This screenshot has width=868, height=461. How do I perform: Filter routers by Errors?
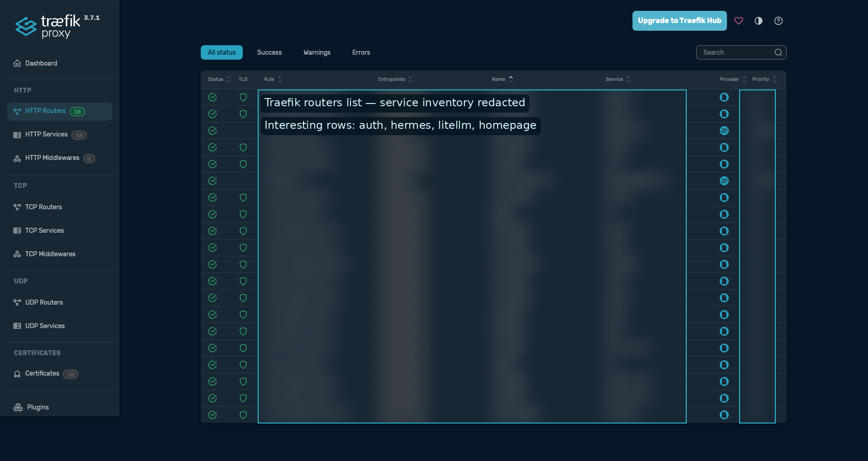(361, 52)
